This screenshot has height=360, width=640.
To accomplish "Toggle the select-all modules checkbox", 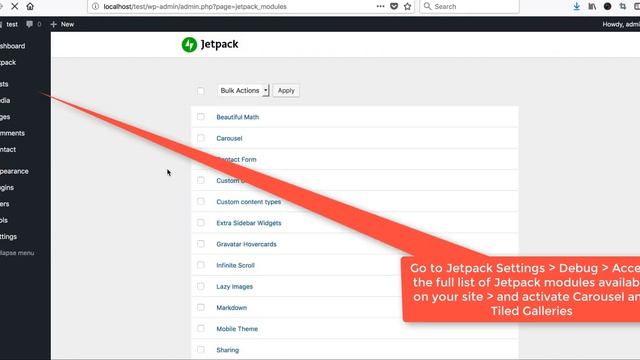I will pyautogui.click(x=200, y=91).
